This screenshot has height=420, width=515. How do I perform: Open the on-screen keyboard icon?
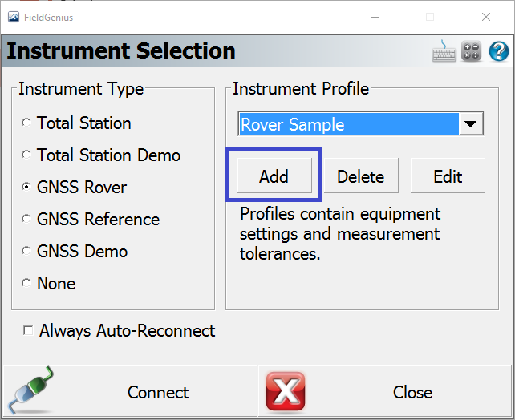444,52
